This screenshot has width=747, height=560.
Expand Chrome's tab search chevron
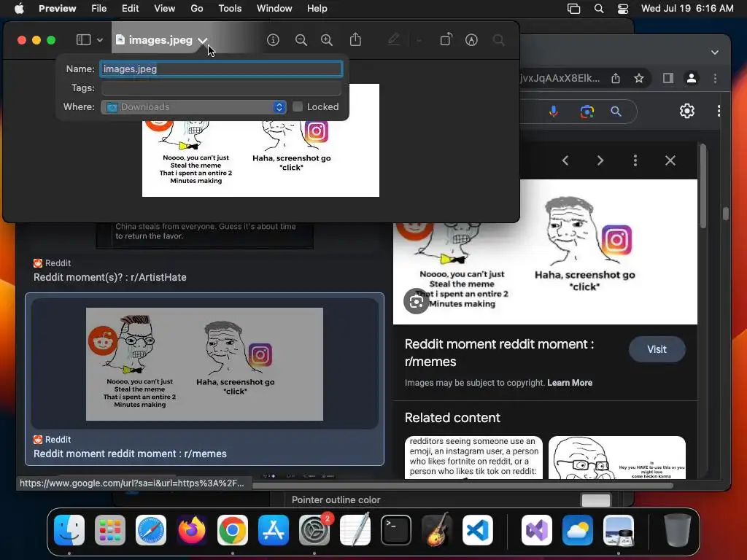point(715,52)
